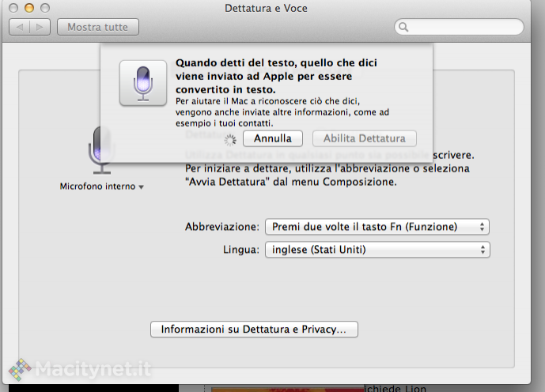545x392 pixels.
Task: Click the microphone icon in the dialog sheet
Action: pos(142,83)
